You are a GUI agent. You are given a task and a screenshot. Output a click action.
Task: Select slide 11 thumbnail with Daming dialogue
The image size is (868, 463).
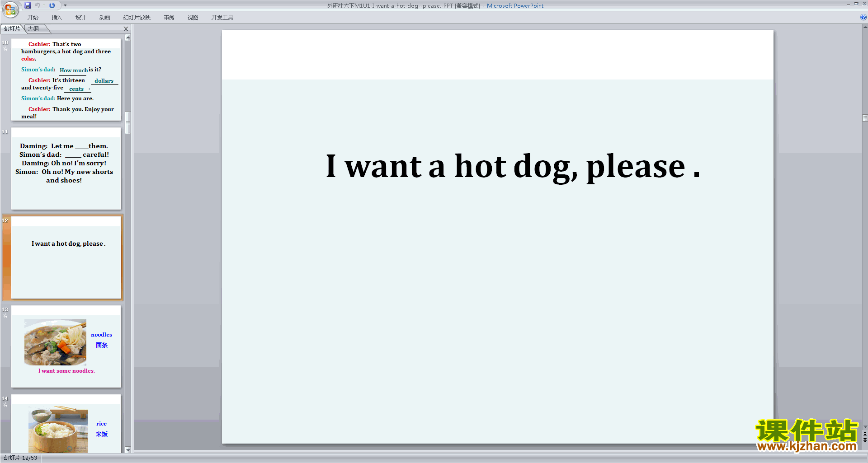pos(66,168)
